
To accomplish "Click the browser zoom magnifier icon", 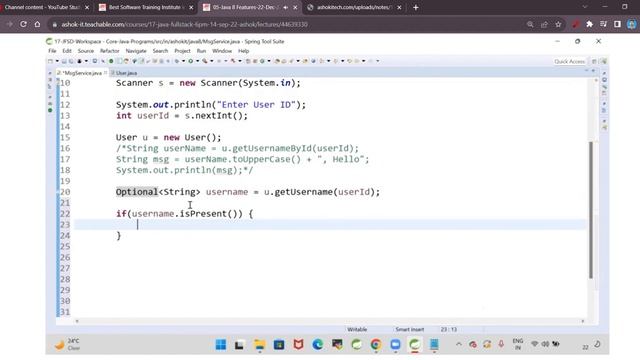I will tap(530, 24).
